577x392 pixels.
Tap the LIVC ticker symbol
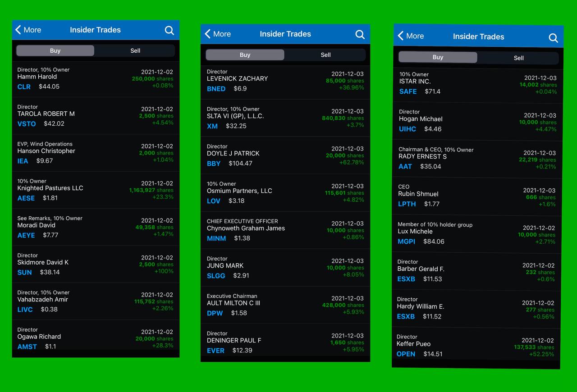pyautogui.click(x=25, y=309)
